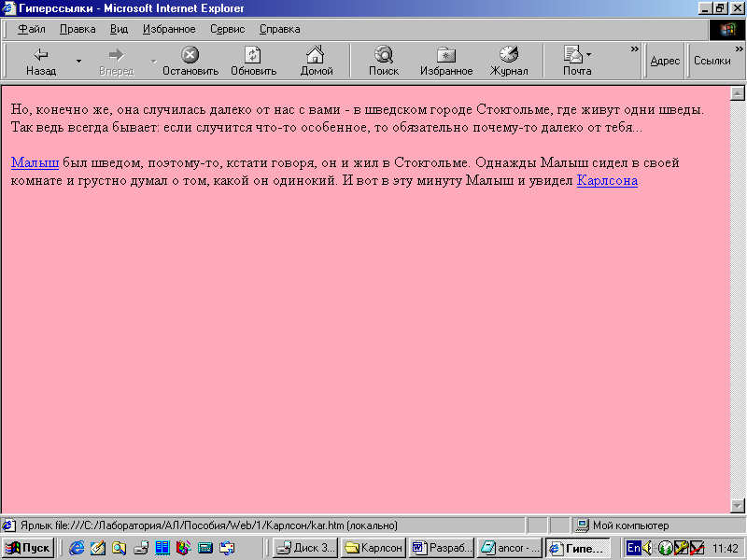Viewport: 747px width, 560px height.
Task: Switch to Диск 3... taskbar window
Action: 305,548
